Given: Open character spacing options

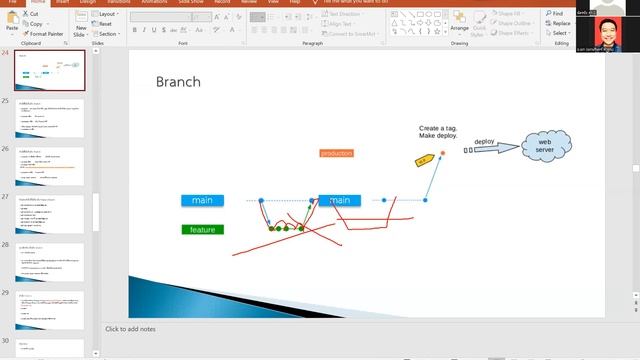Looking at the screenshot, I should click(x=184, y=30).
